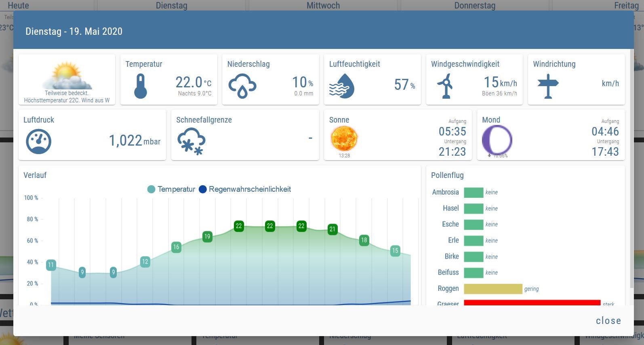
Task: Click the wind turbine icon in Windgeschwindigkeit card
Action: click(445, 86)
